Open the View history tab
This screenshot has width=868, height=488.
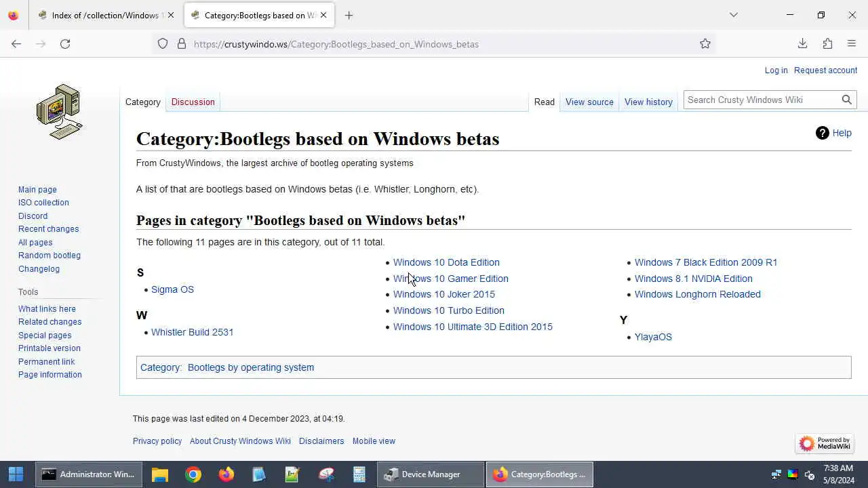click(x=648, y=102)
